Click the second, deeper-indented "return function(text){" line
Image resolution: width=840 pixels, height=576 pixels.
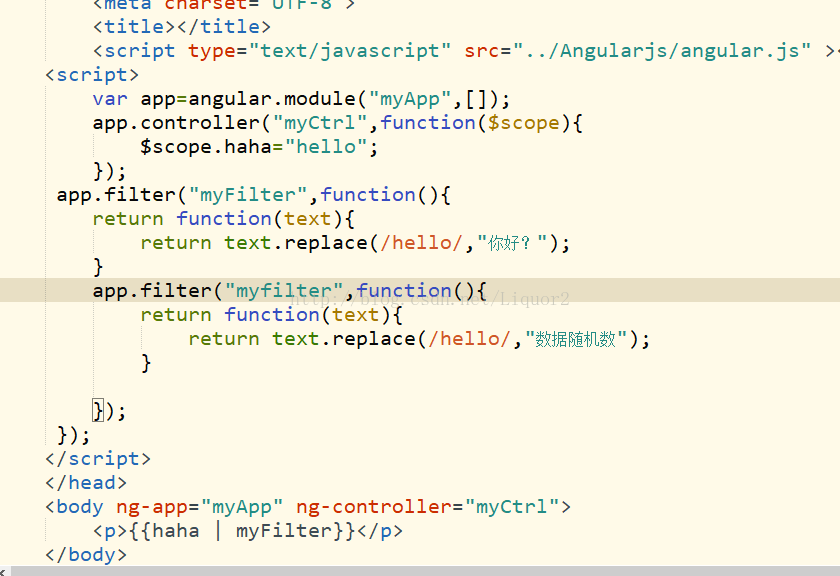(x=271, y=315)
